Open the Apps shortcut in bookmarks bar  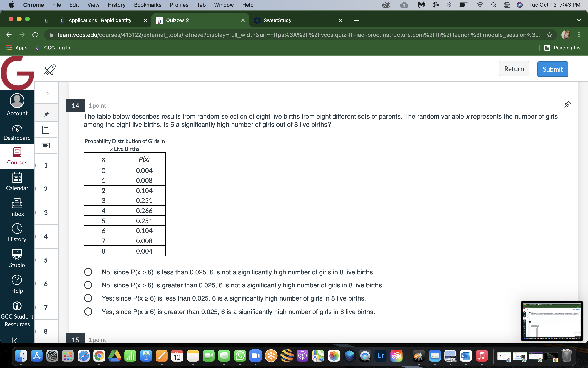tap(17, 48)
